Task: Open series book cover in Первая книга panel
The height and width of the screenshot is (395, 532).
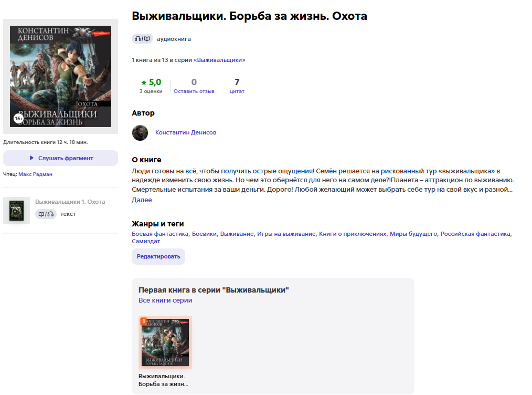Action: pyautogui.click(x=165, y=342)
